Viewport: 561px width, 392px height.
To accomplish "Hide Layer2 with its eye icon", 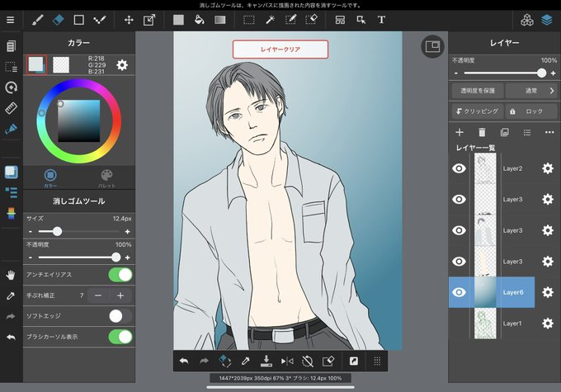I will click(x=459, y=168).
